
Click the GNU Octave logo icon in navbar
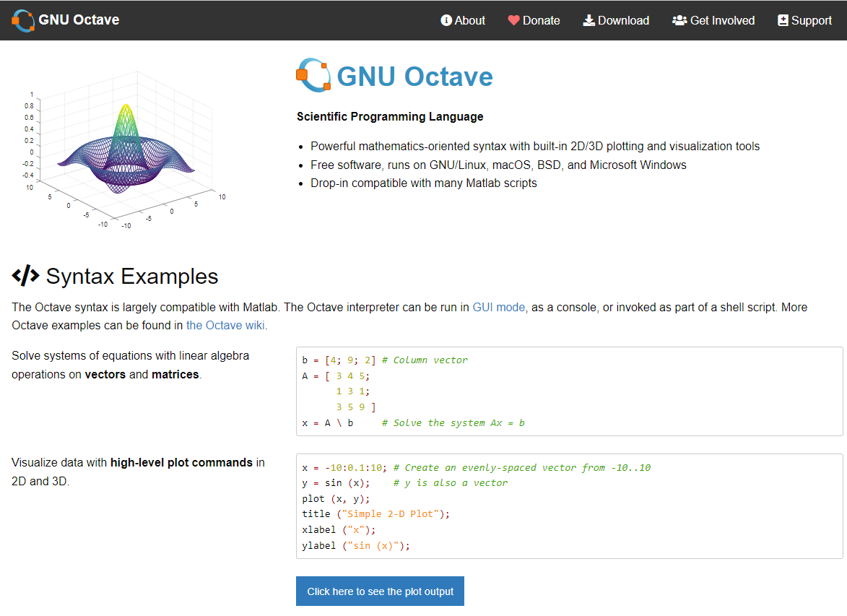click(x=23, y=20)
